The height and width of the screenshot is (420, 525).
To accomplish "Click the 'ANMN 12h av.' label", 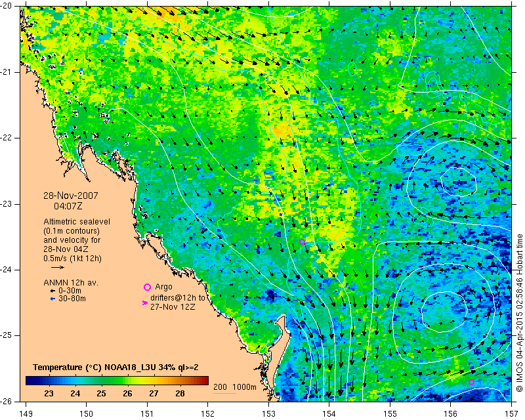I will point(71,283).
